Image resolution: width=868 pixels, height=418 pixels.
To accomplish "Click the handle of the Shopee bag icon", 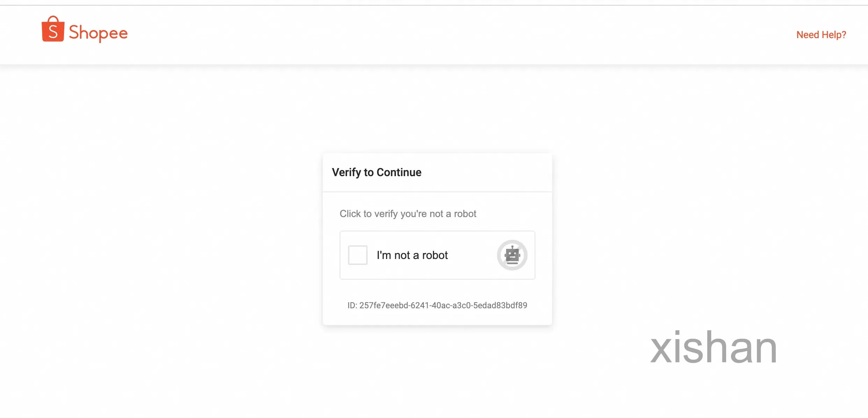I will tap(53, 19).
